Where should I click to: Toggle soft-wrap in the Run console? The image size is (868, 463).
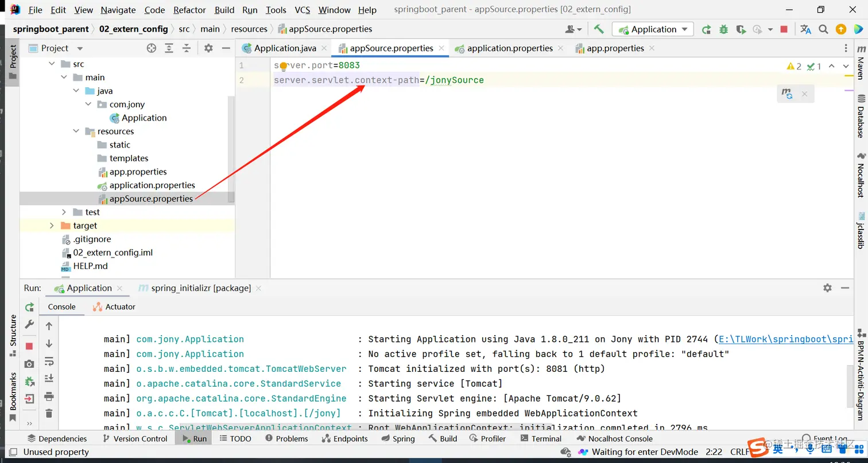[49, 361]
